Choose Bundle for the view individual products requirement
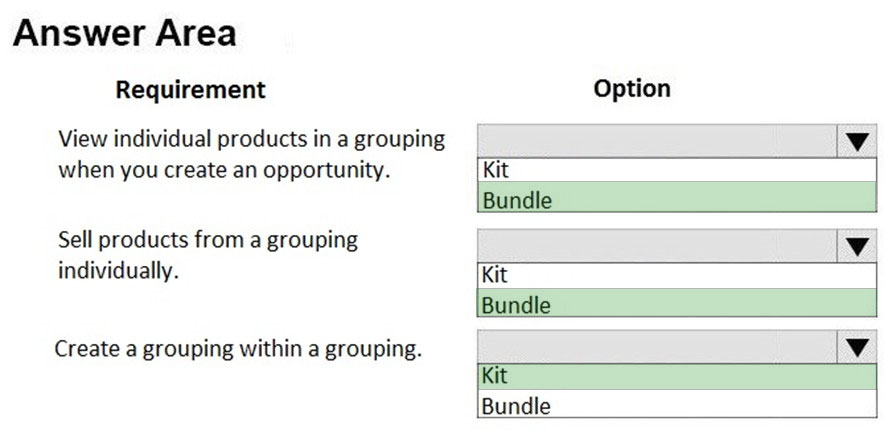Image resolution: width=884 pixels, height=433 pixels. coord(676,199)
